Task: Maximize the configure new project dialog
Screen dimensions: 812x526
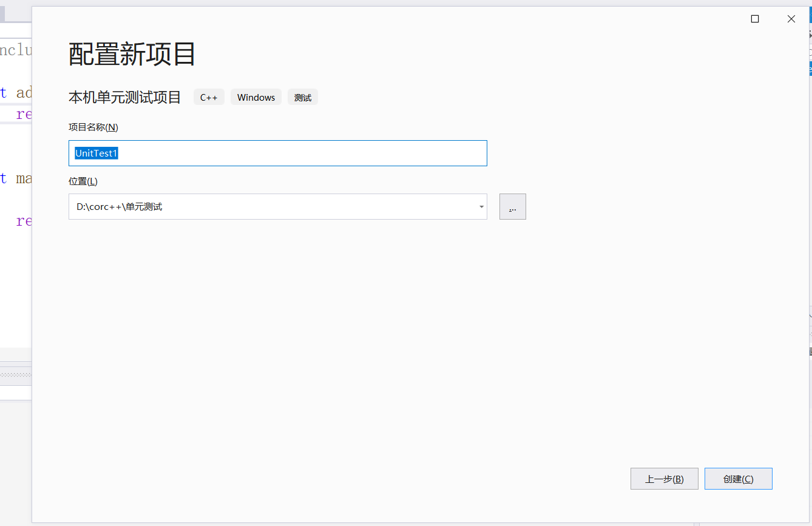Action: pos(755,19)
